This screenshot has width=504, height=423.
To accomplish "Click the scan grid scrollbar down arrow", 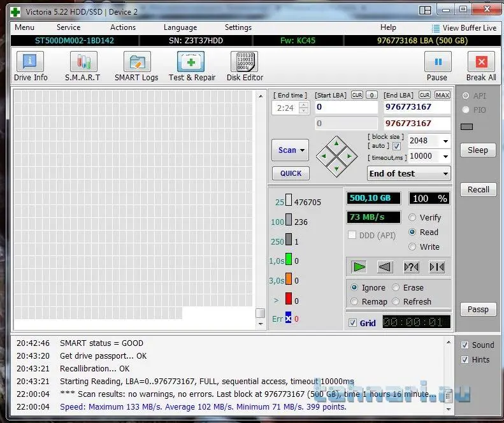I will [261, 324].
